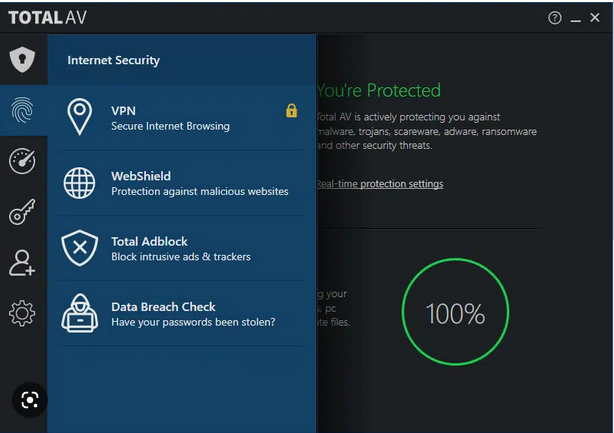Click the yellow padlock next to VPN
This screenshot has height=433, width=614.
(291, 110)
